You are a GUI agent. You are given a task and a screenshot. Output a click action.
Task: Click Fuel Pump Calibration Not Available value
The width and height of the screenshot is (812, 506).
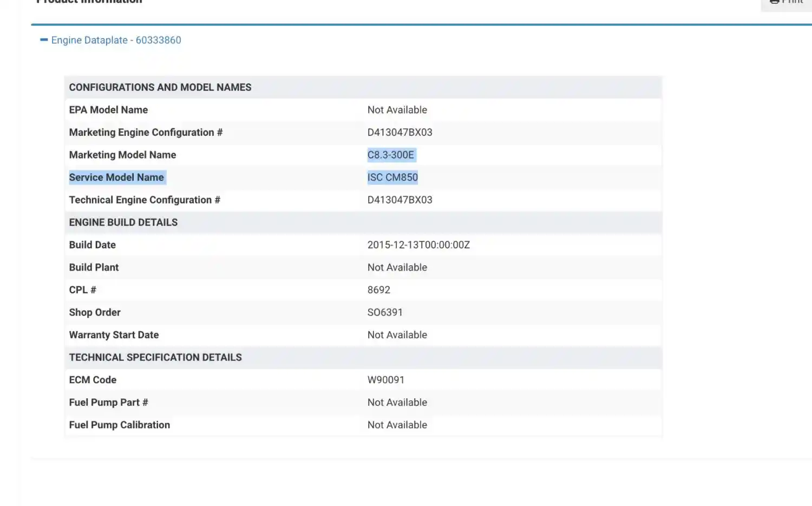[397, 425]
